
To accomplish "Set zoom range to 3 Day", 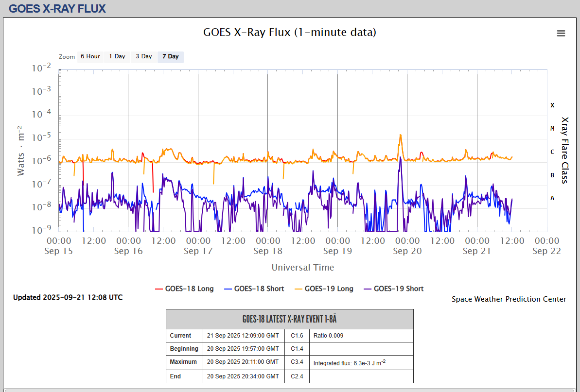I will click(x=143, y=56).
